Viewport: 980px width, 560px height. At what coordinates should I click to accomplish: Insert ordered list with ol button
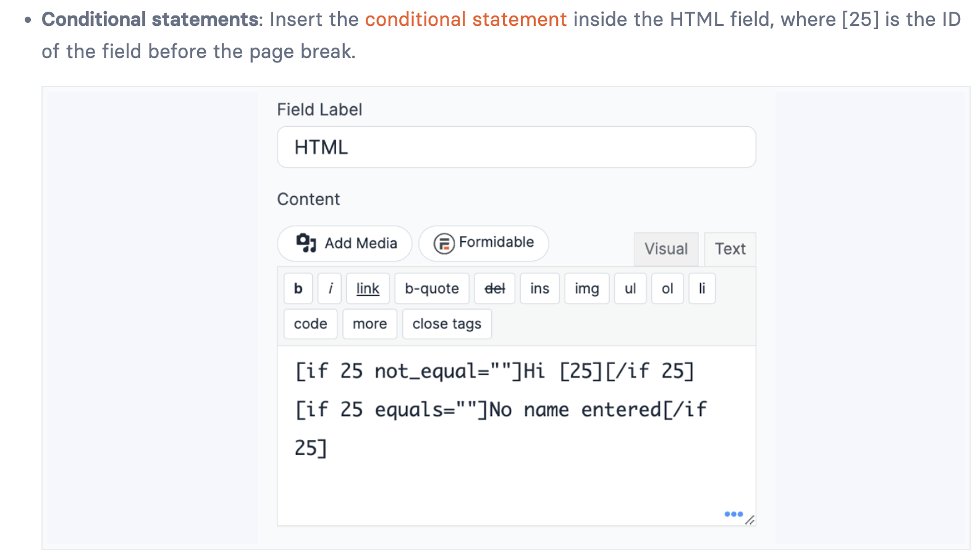point(667,289)
